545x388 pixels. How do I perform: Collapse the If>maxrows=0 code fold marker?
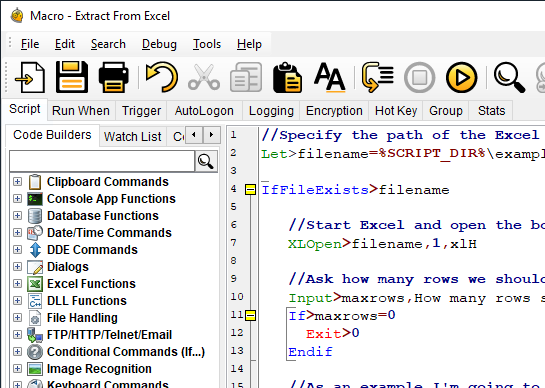tap(250, 316)
